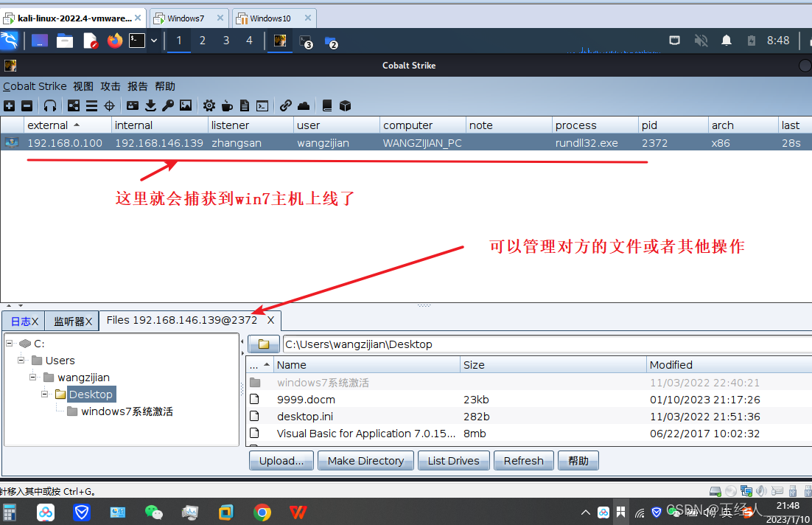The width and height of the screenshot is (812, 525).
Task: Launch terminal from the Kali panel
Action: tap(137, 41)
